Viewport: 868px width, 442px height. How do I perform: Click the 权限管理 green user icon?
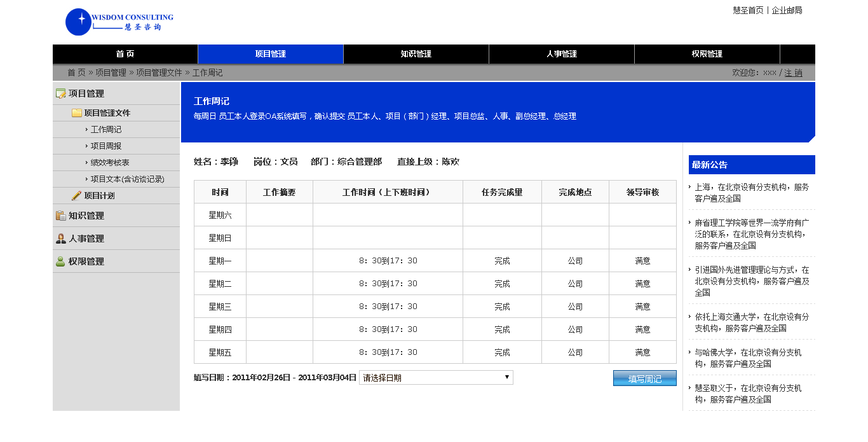[x=61, y=261]
